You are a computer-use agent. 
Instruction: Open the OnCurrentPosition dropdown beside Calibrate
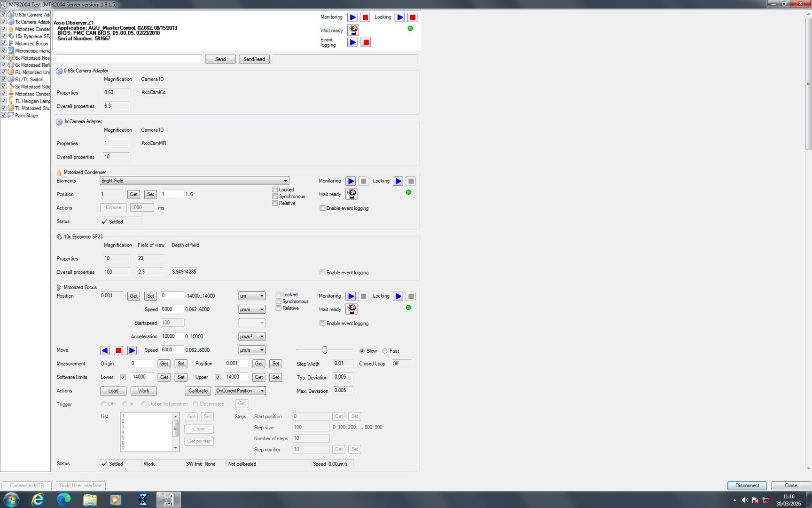click(x=262, y=390)
